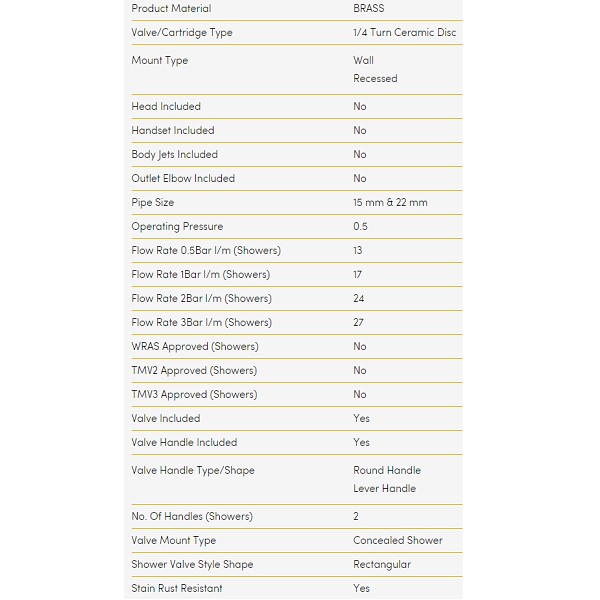Click the Head Included label
Image resolution: width=600 pixels, height=600 pixels.
pos(166,106)
